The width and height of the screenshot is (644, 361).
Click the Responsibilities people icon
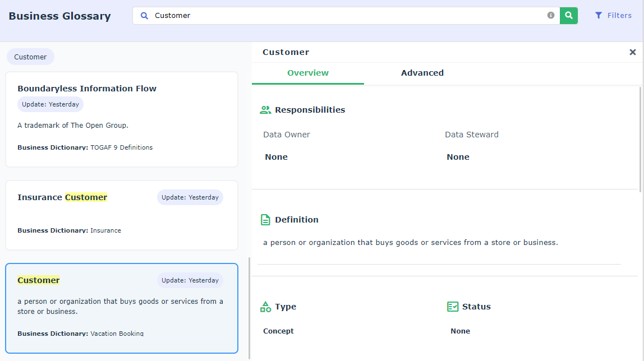265,110
